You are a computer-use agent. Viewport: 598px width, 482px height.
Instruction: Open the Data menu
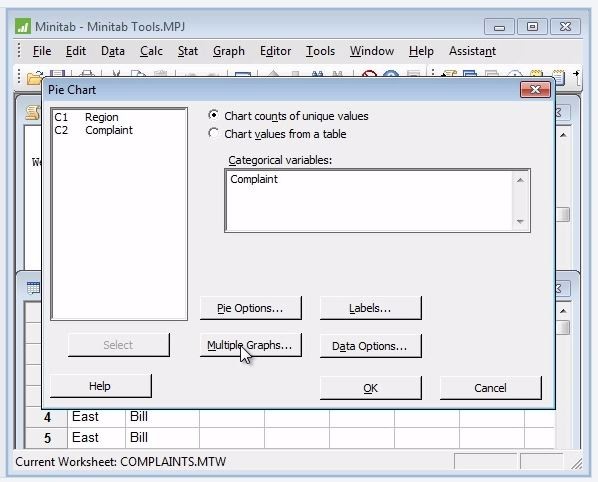point(113,51)
